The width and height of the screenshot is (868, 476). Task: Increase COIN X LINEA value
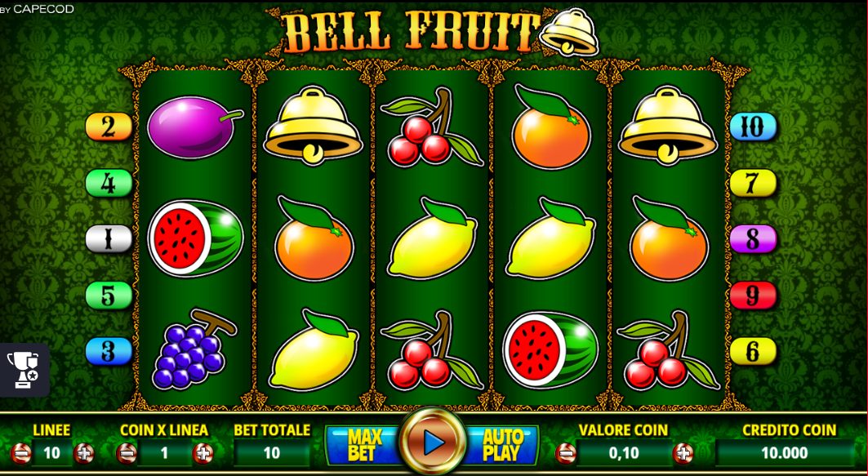pos(203,454)
